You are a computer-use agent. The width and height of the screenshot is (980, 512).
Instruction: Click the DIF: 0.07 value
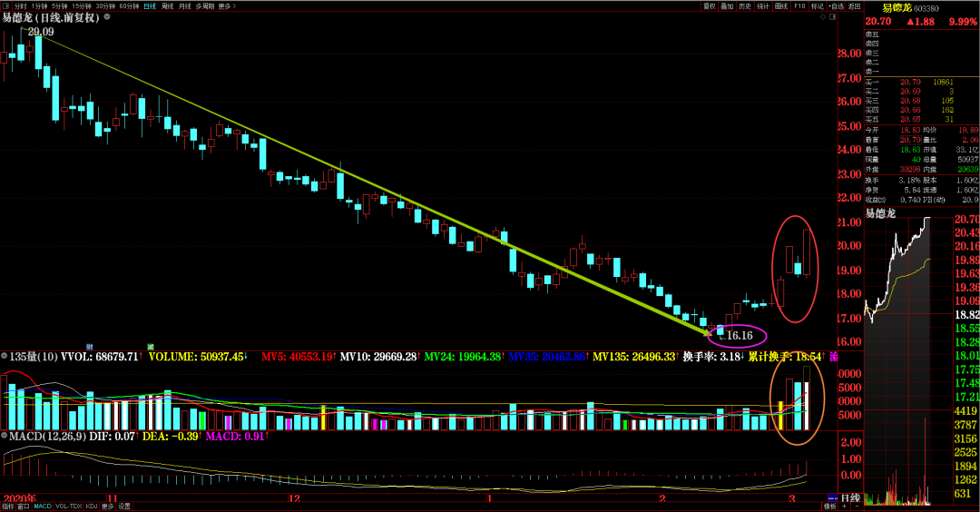point(112,436)
